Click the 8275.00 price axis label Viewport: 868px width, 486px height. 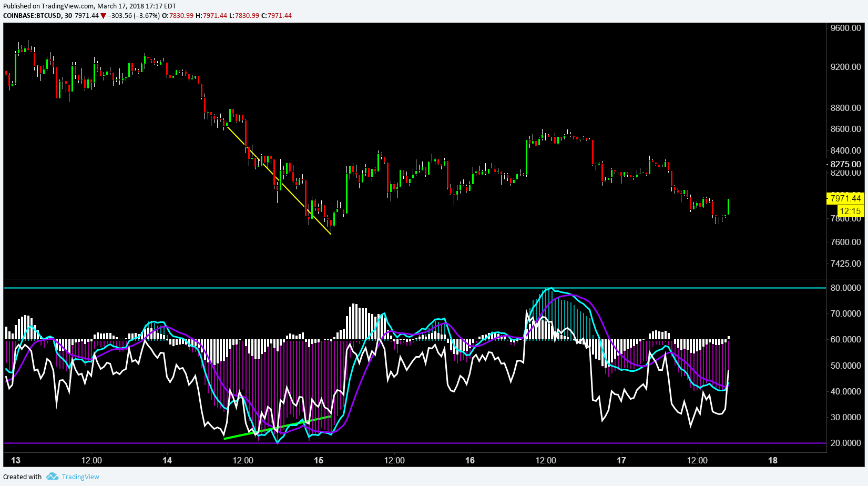[845, 165]
